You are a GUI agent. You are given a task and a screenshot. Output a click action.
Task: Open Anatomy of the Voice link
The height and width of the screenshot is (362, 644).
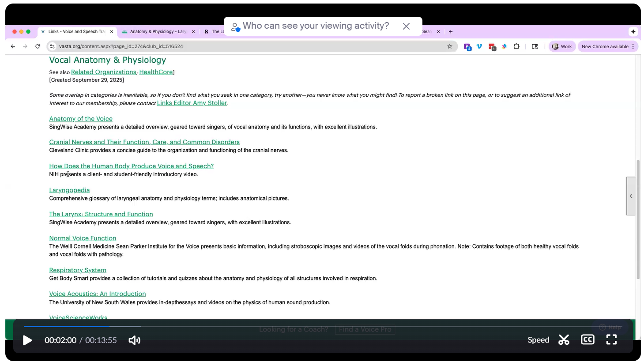81,119
